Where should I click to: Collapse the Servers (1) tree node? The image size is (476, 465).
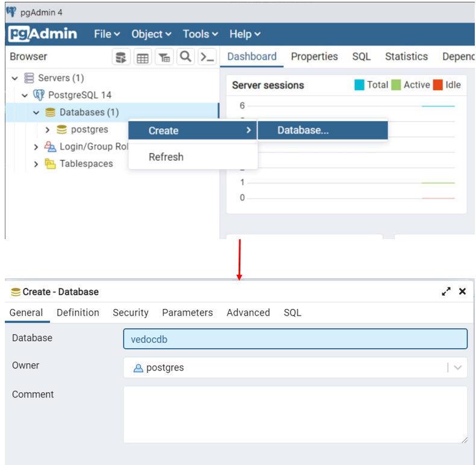[15, 78]
